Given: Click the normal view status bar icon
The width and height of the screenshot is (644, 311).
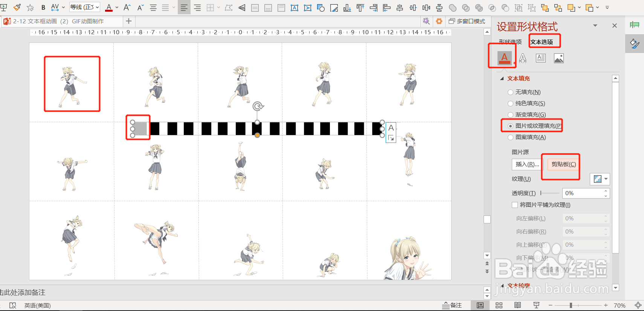Looking at the screenshot, I should (480, 305).
